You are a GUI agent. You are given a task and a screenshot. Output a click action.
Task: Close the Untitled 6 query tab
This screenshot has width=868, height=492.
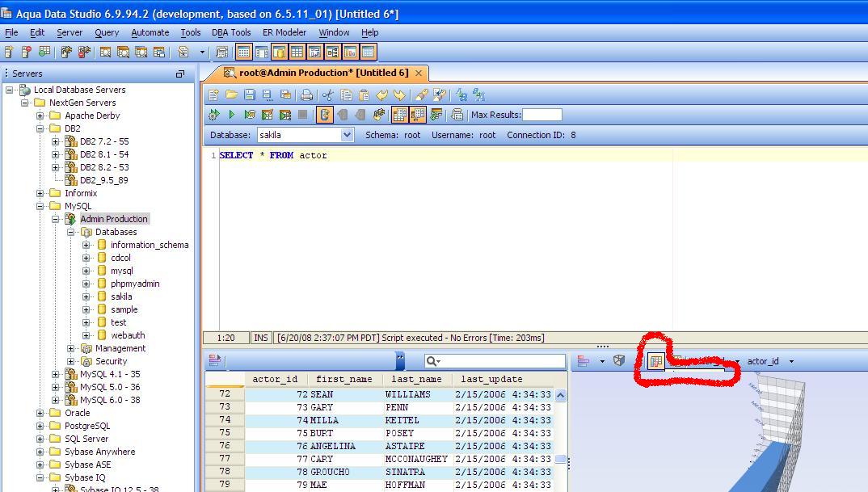tap(419, 73)
